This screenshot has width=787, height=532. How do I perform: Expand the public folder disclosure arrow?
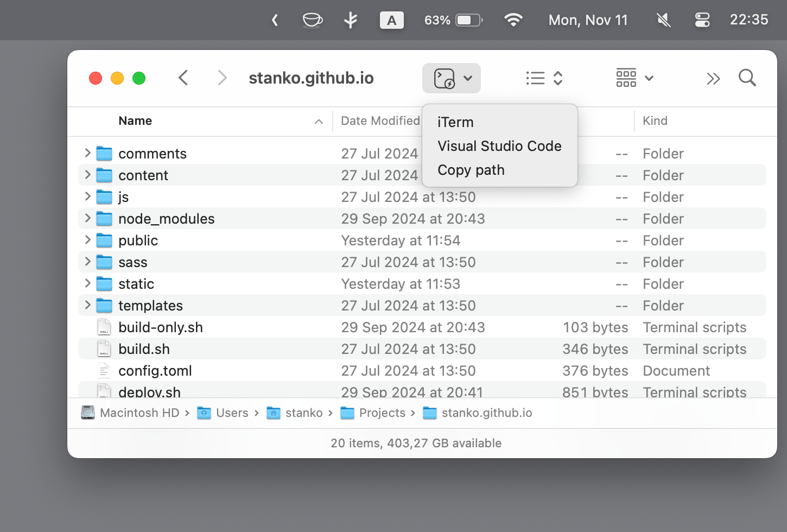pos(87,240)
